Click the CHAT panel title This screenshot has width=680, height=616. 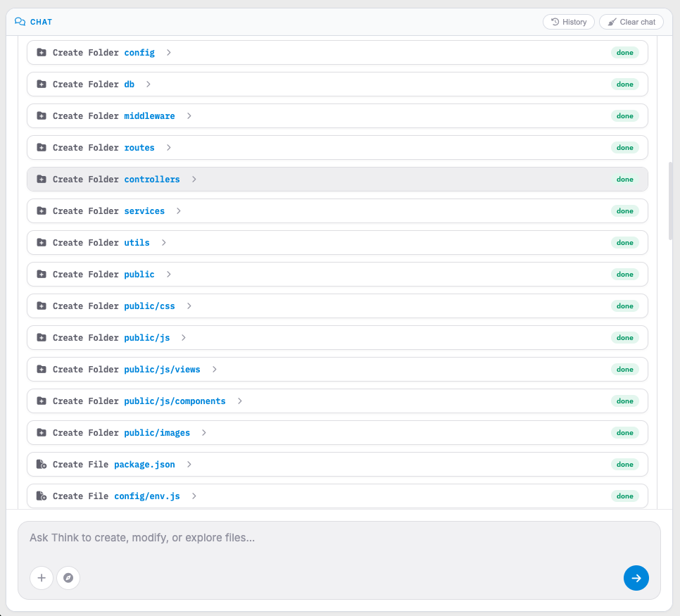pos(42,22)
